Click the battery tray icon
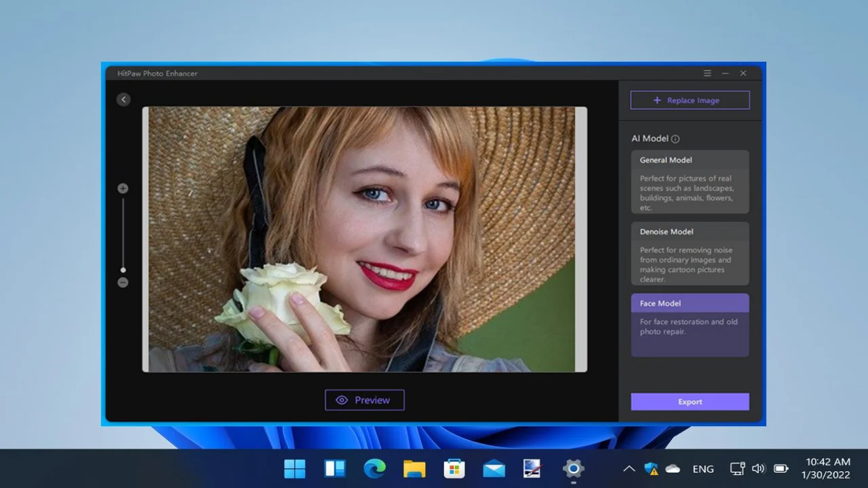This screenshot has height=488, width=868. pos(781,468)
